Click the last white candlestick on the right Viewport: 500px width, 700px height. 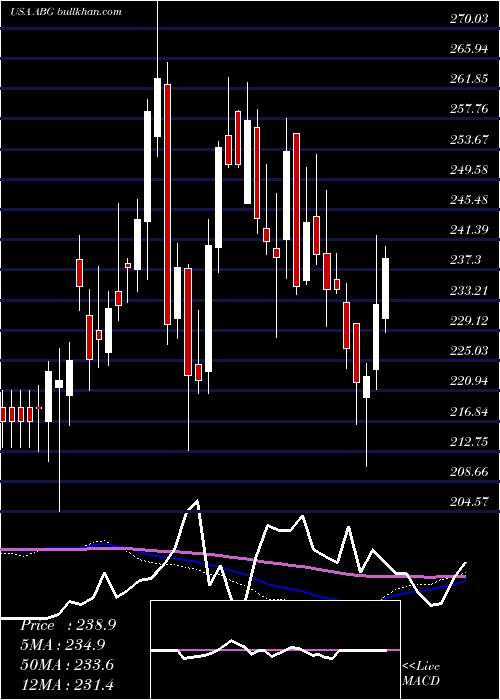pos(385,288)
